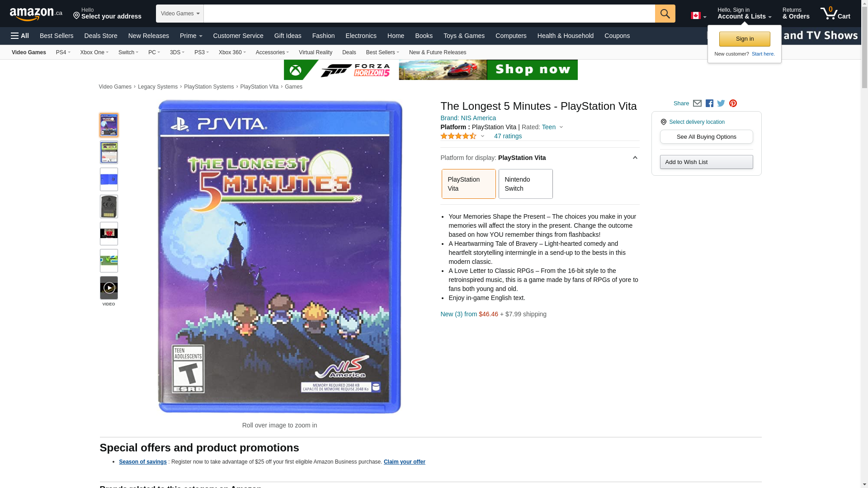Viewport: 868px width, 488px height.
Task: Share product on Pinterest
Action: (x=733, y=103)
